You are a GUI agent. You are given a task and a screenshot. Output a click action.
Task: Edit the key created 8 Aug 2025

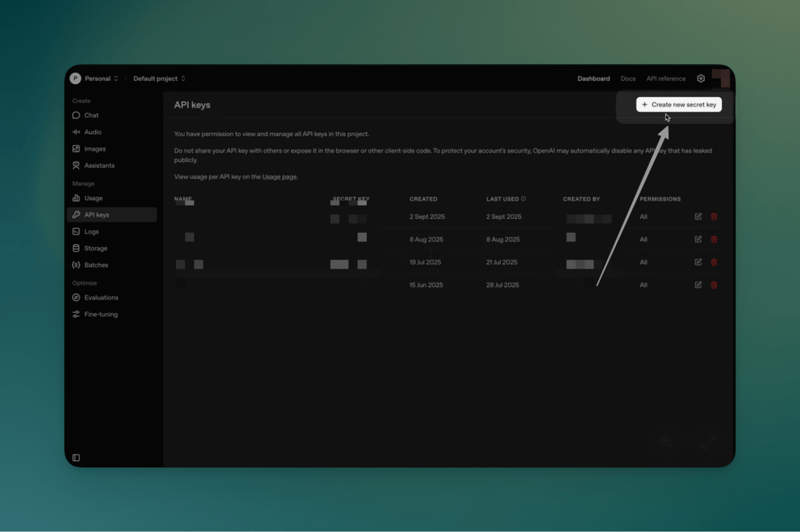click(x=698, y=239)
